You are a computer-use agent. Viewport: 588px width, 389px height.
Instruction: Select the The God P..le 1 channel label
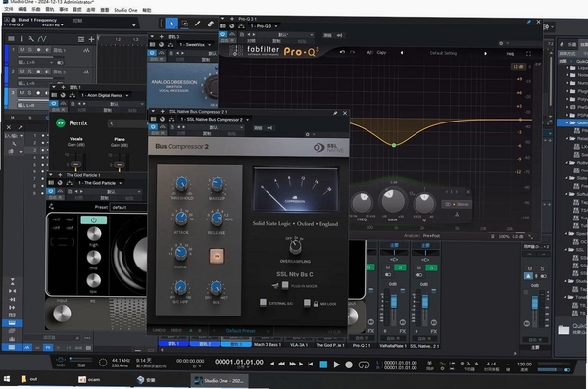point(330,345)
